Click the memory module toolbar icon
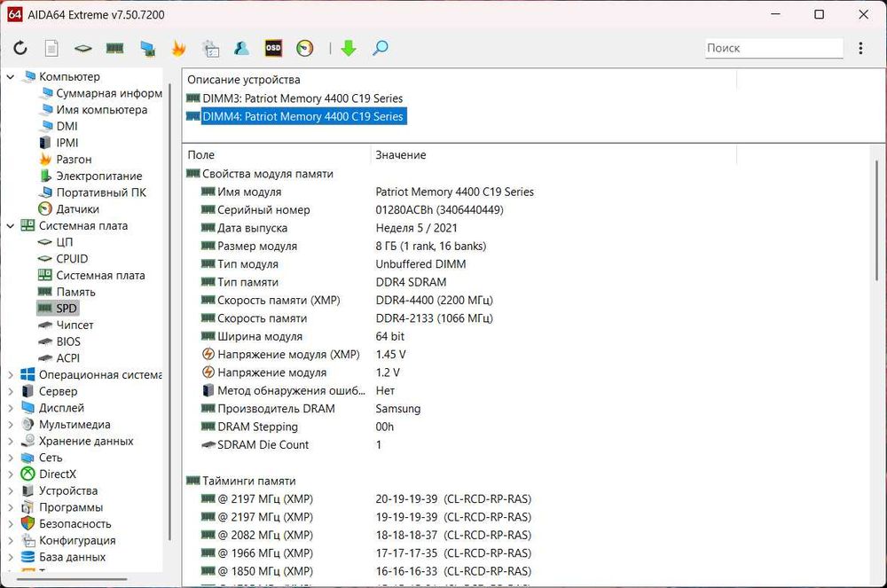Viewport: 887px width, 588px height. (x=114, y=49)
